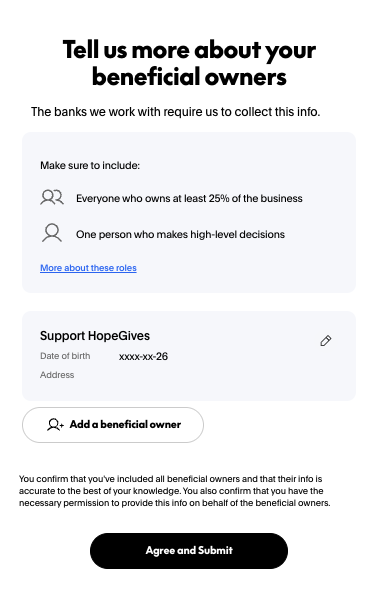Image resolution: width=376 pixels, height=595 pixels.
Task: Click the subtitle about banks requiring info
Action: (175, 112)
